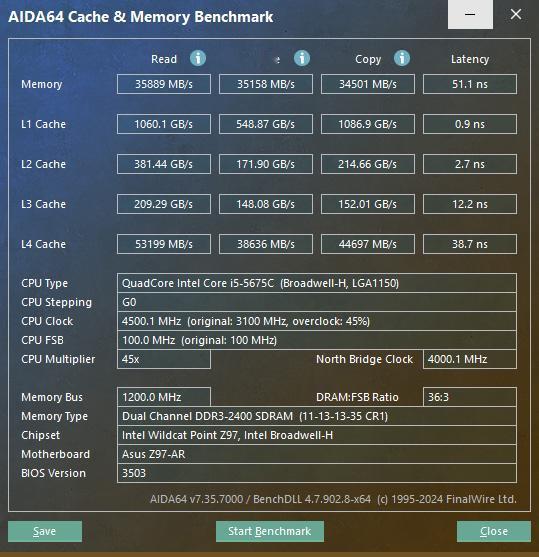Select L2 Cache latency 2.7 ns
The image size is (539, 557).
point(470,164)
